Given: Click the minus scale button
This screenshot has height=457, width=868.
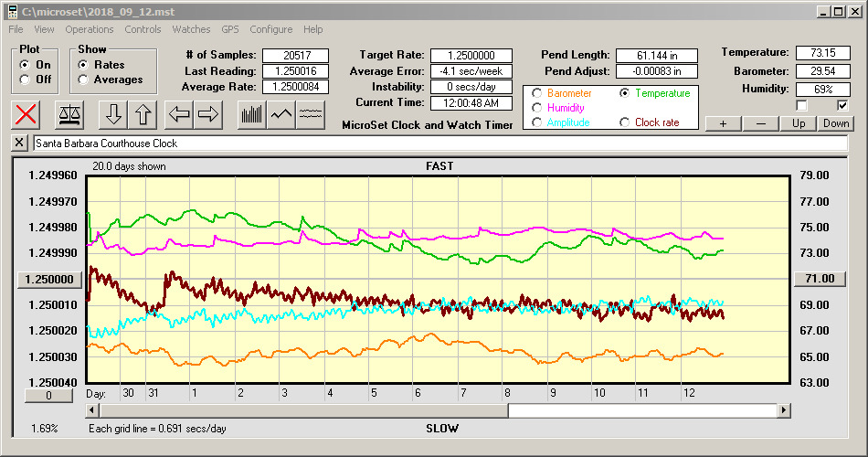Looking at the screenshot, I should click(760, 123).
